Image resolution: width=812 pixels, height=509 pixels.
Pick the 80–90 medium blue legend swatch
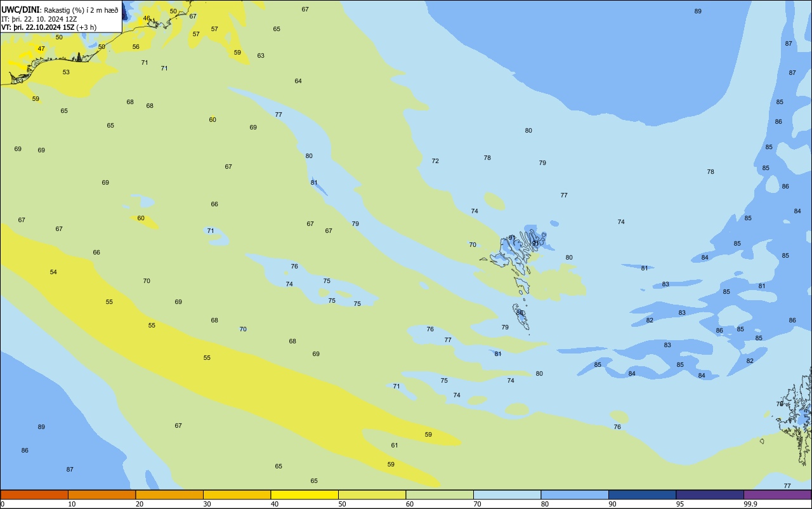[575, 494]
